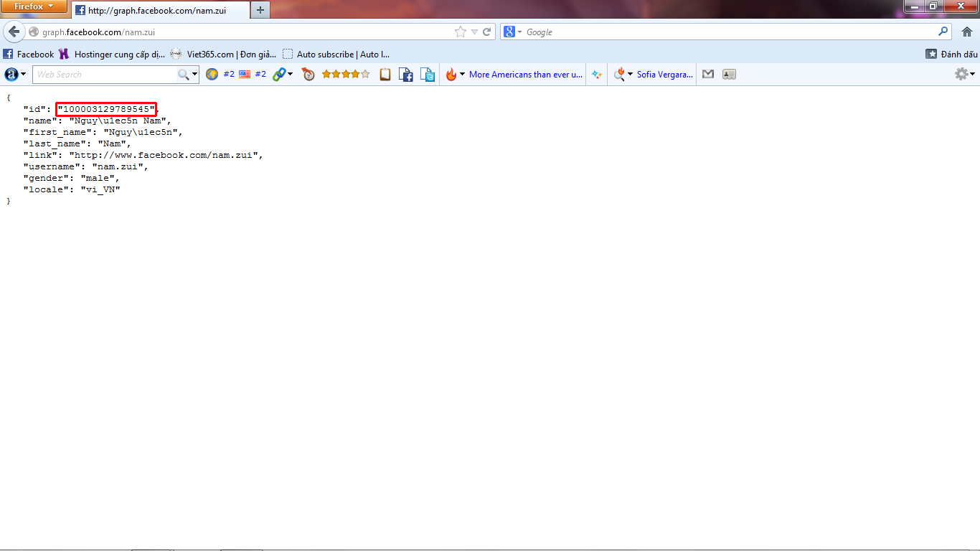
Task: Click the clipboard icon in Alexa toolbar
Action: [x=385, y=74]
